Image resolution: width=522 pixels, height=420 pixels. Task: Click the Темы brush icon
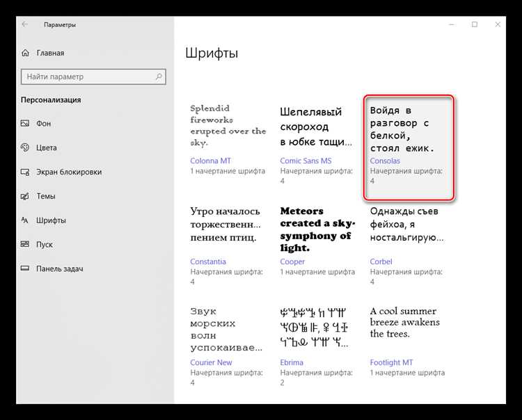pyautogui.click(x=25, y=196)
